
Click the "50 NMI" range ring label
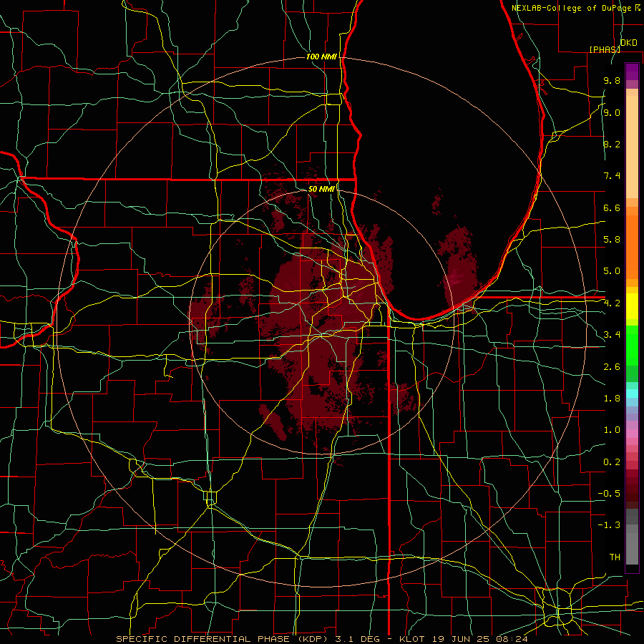click(321, 189)
